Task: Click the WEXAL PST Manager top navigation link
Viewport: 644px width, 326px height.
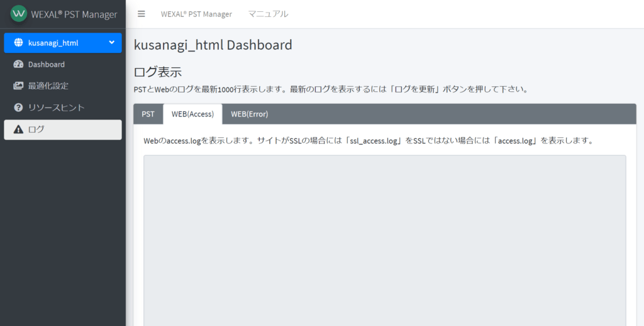Action: pyautogui.click(x=196, y=14)
